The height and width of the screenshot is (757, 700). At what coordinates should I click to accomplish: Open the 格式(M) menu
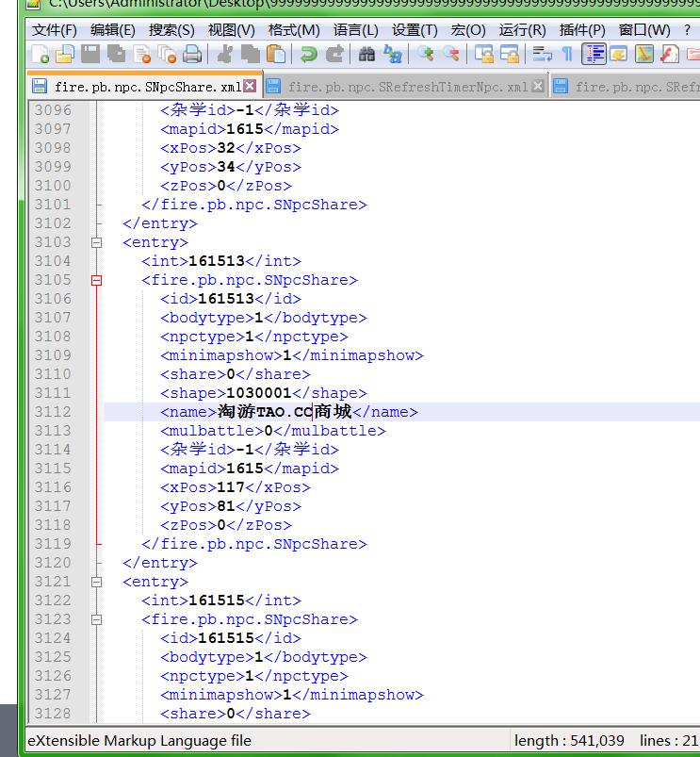[x=294, y=30]
